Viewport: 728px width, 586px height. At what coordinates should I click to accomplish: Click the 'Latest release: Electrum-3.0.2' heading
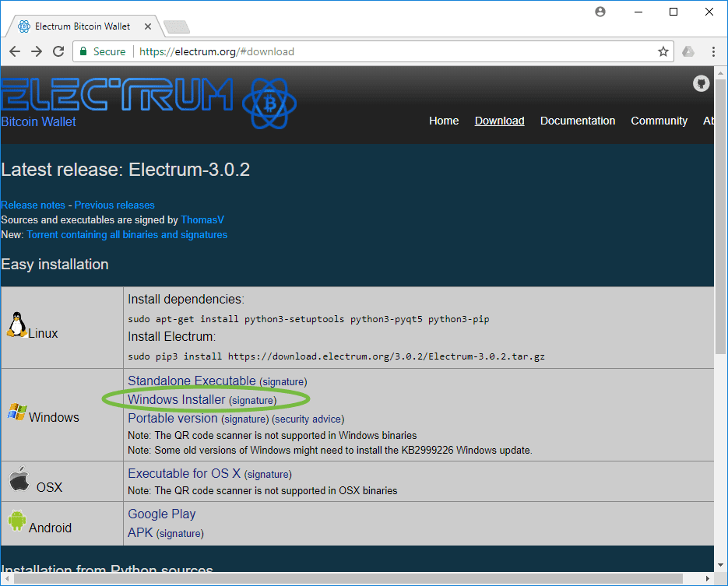pyautogui.click(x=125, y=170)
